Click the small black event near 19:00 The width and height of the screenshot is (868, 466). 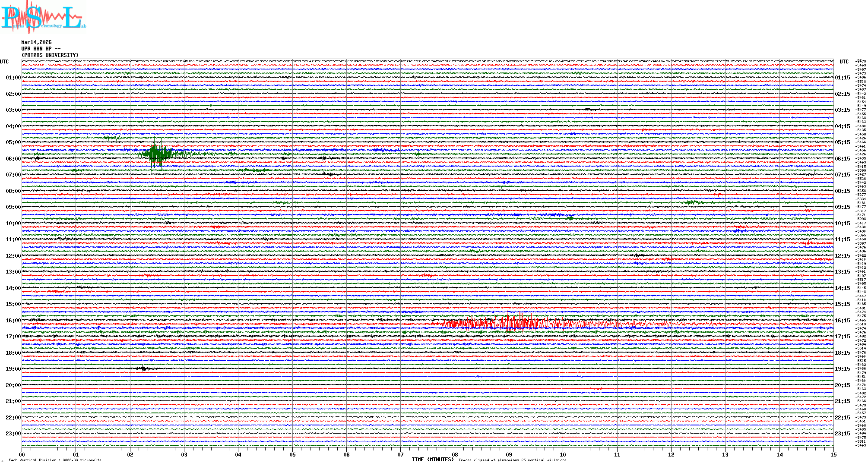144,368
